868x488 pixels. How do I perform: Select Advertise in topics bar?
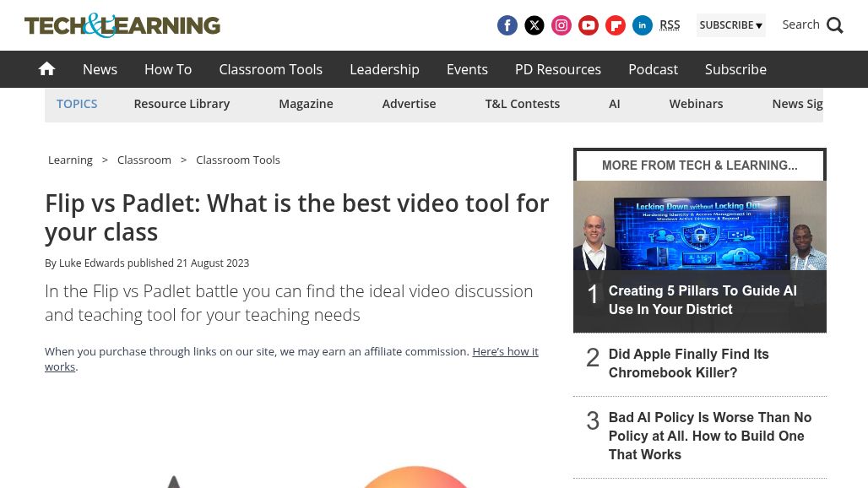409,104
